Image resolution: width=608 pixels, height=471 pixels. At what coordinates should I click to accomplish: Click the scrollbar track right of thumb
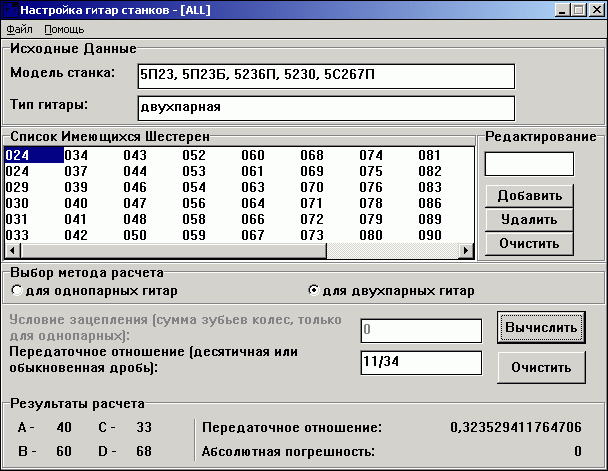pyautogui.click(x=392, y=250)
